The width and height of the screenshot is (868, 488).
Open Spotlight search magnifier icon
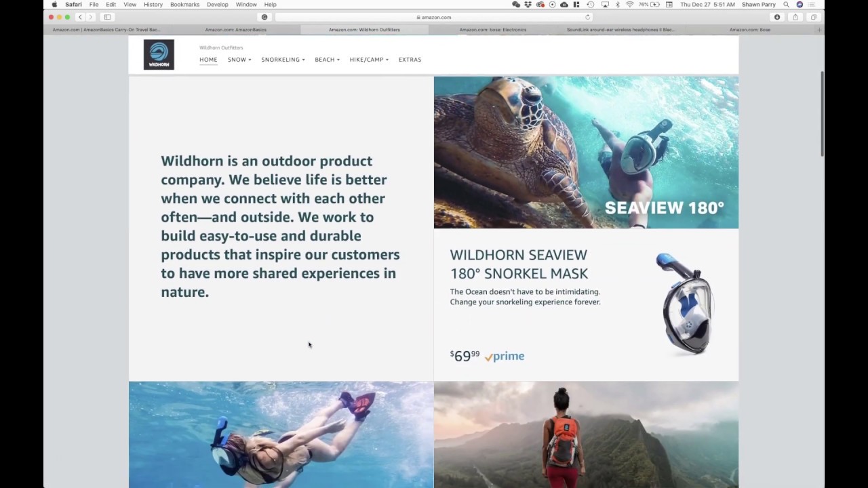tap(787, 4)
